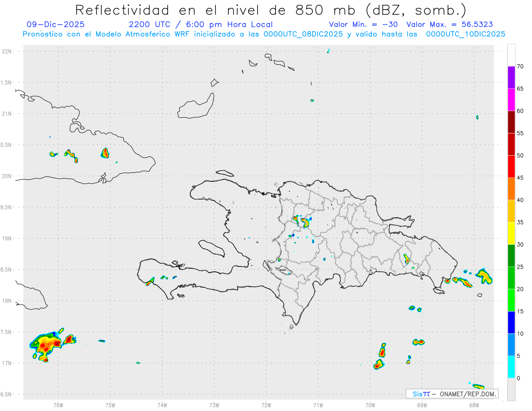Click the colorbar tick label '55'

520,133
